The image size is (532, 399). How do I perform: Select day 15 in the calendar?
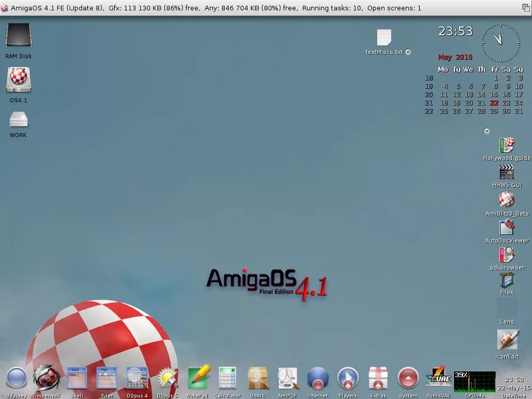[x=494, y=95]
